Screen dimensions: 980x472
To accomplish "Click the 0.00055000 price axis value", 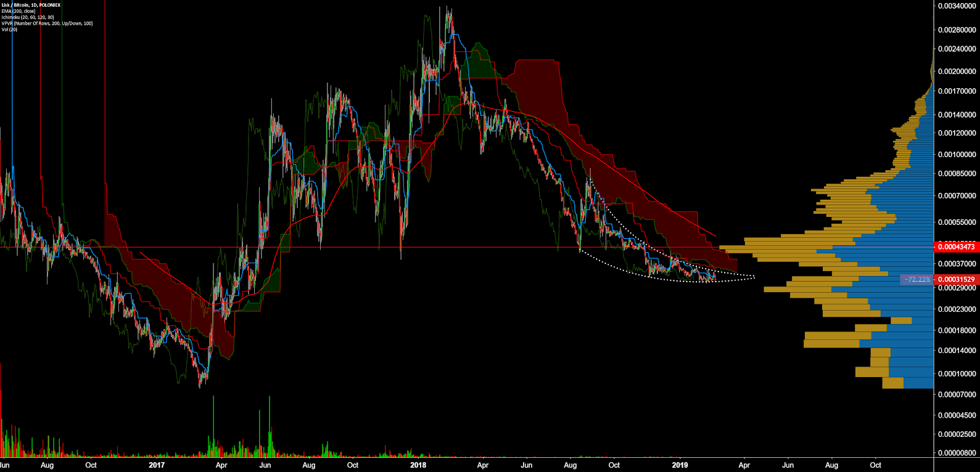I will pos(957,222).
